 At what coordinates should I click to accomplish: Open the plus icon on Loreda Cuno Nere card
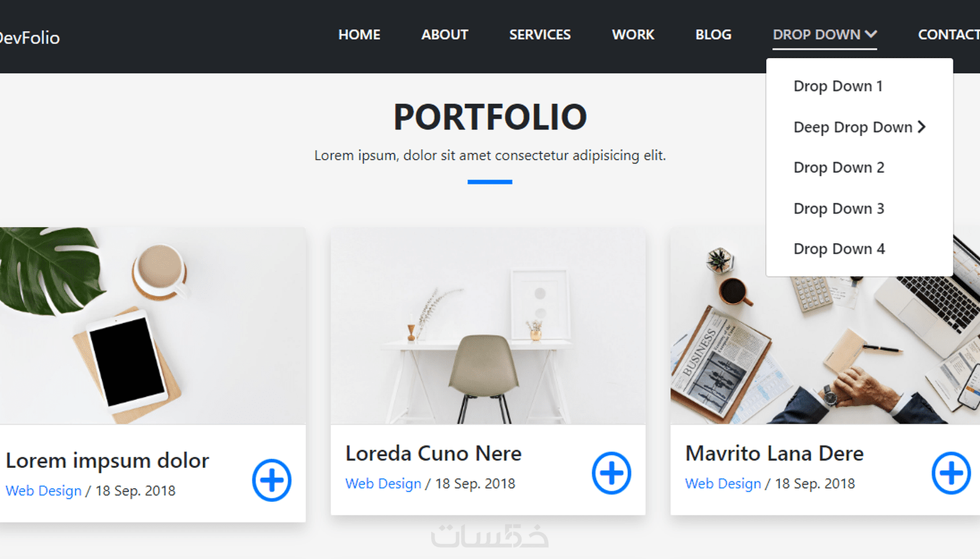pos(612,473)
